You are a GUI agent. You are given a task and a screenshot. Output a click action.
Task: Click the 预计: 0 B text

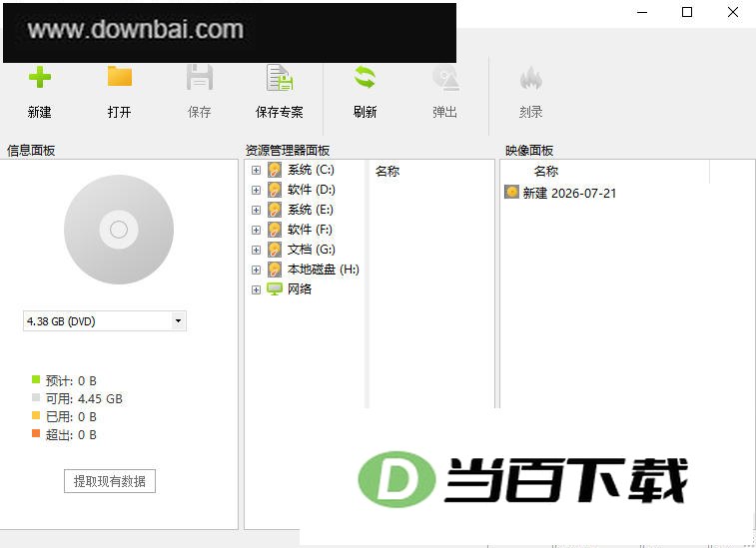click(x=71, y=381)
